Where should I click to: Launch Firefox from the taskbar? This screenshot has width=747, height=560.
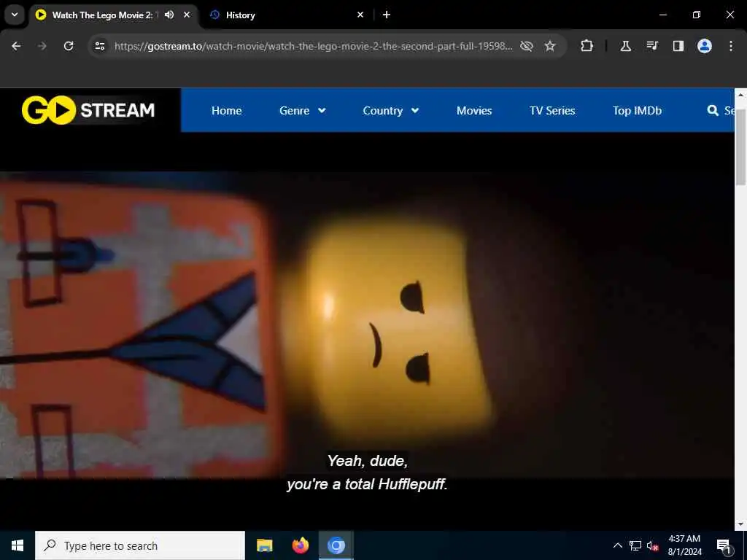(300, 545)
